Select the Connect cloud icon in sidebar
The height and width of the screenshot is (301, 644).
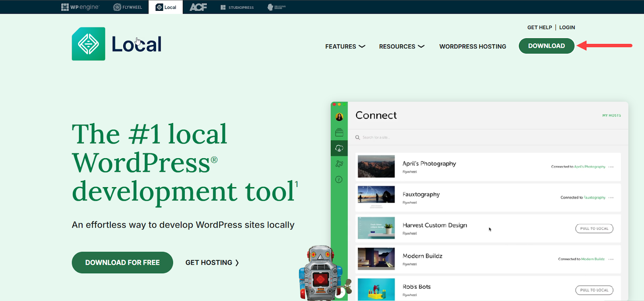tap(339, 148)
